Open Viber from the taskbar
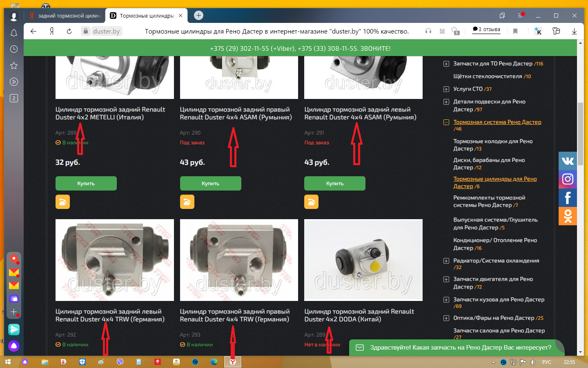This screenshot has height=368, width=588. [x=120, y=362]
